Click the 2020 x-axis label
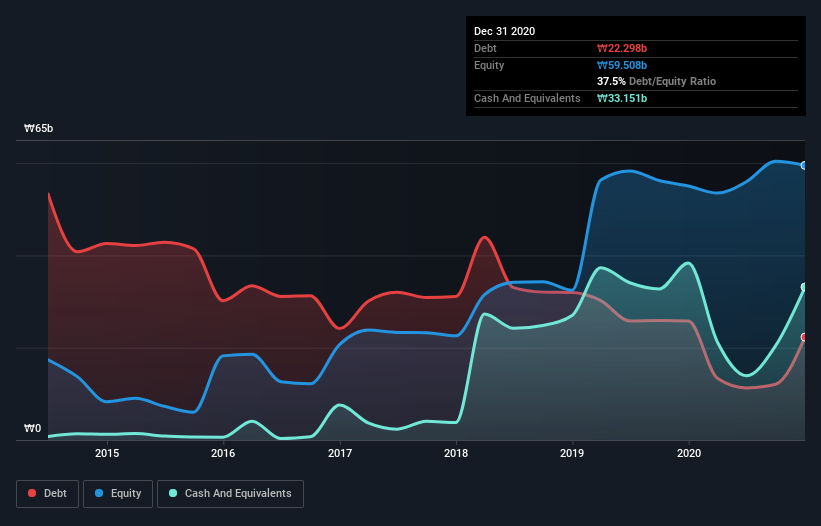Screen dimensions: 821x526 click(x=689, y=453)
